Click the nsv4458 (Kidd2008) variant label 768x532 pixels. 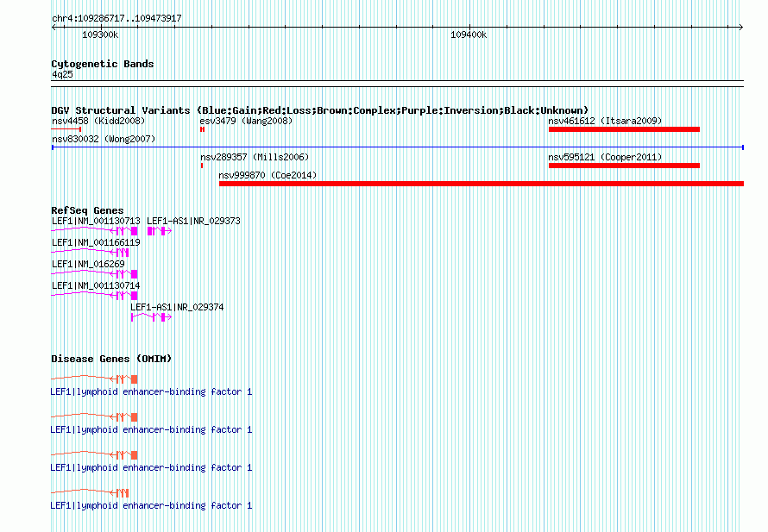pos(98,121)
